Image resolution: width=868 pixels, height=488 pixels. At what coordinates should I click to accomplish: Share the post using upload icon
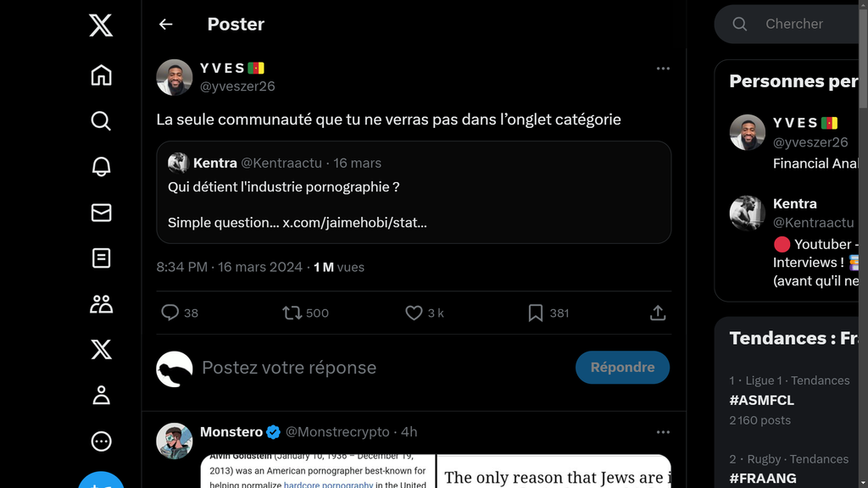pos(657,313)
